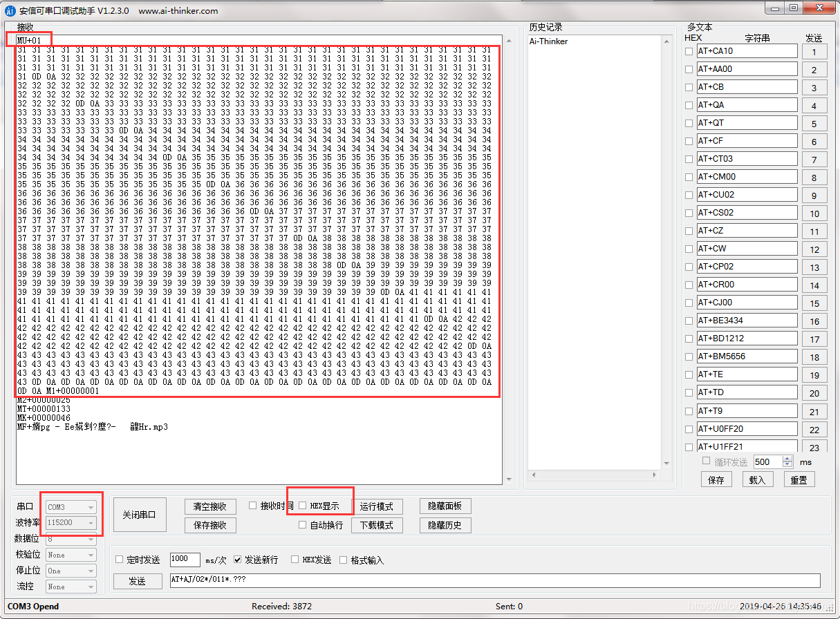Click the 保存接收 button
This screenshot has height=619, width=840.
point(210,525)
